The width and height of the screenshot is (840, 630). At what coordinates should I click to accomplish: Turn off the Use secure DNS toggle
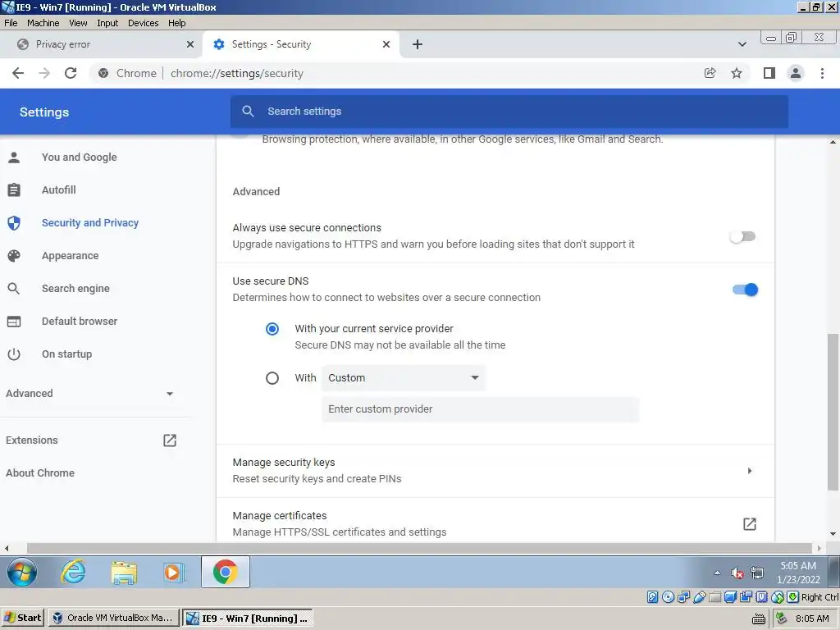pos(745,290)
